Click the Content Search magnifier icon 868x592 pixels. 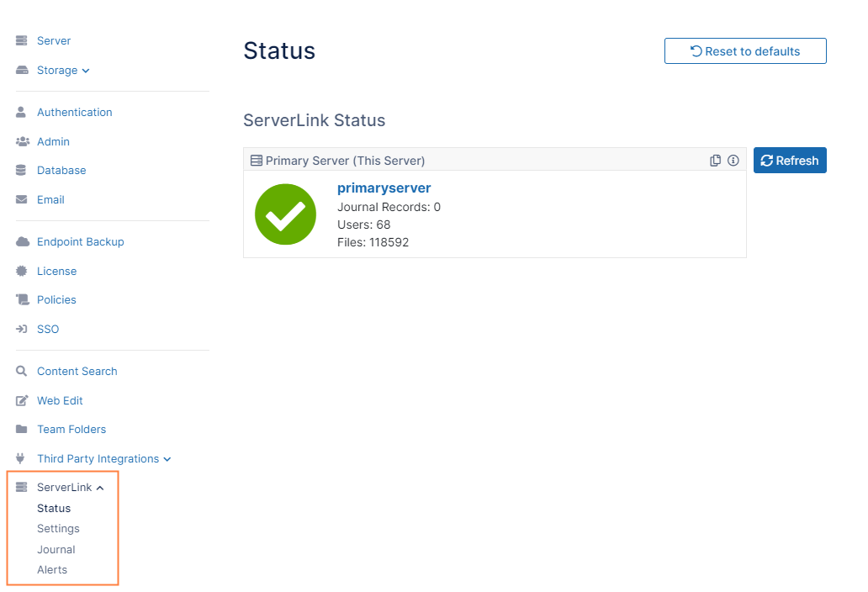22,372
